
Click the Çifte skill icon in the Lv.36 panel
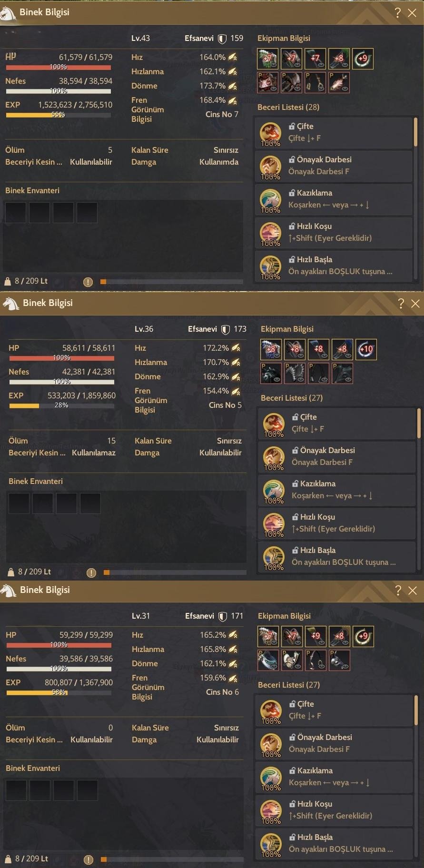coord(274,424)
